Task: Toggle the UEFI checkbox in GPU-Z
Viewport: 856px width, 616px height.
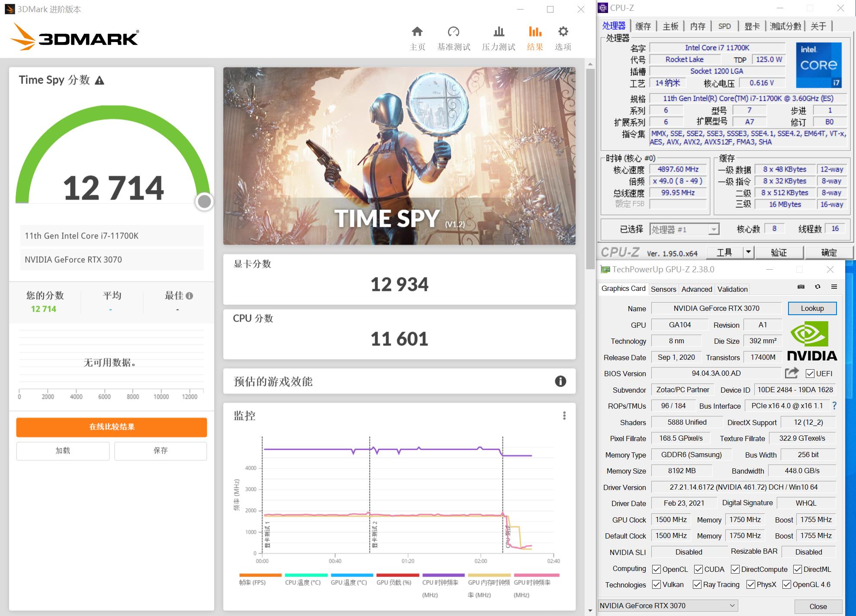Action: tap(809, 373)
